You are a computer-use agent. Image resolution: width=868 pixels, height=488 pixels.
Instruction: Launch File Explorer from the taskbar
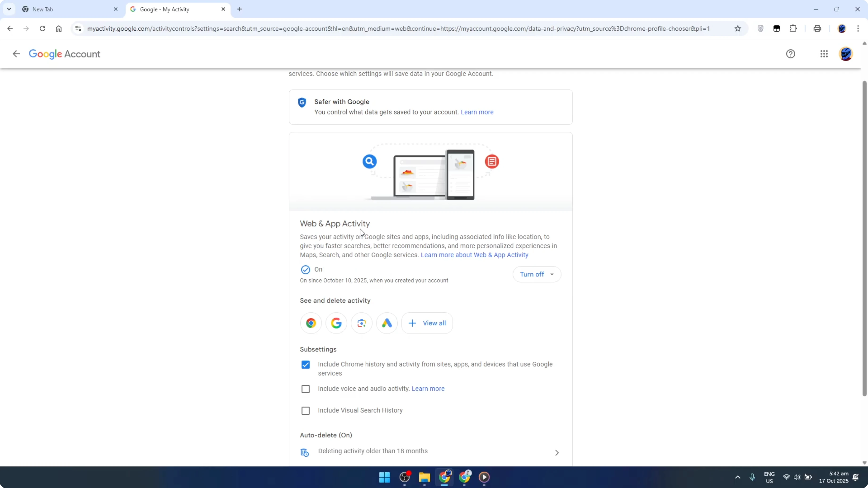tap(424, 477)
